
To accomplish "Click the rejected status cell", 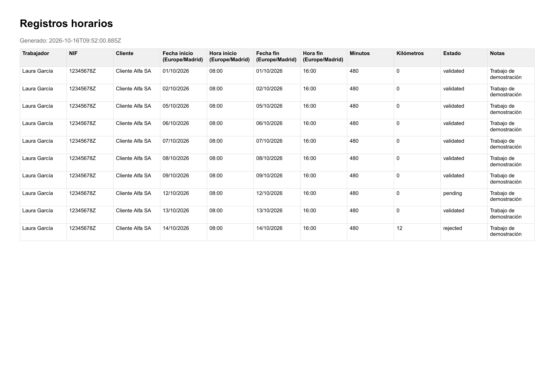I will [464, 232].
